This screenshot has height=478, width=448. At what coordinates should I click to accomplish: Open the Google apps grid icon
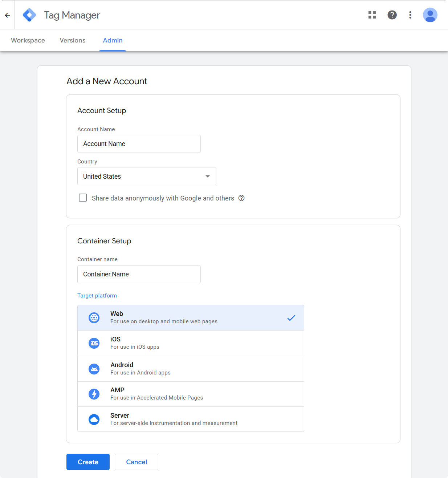tap(372, 15)
